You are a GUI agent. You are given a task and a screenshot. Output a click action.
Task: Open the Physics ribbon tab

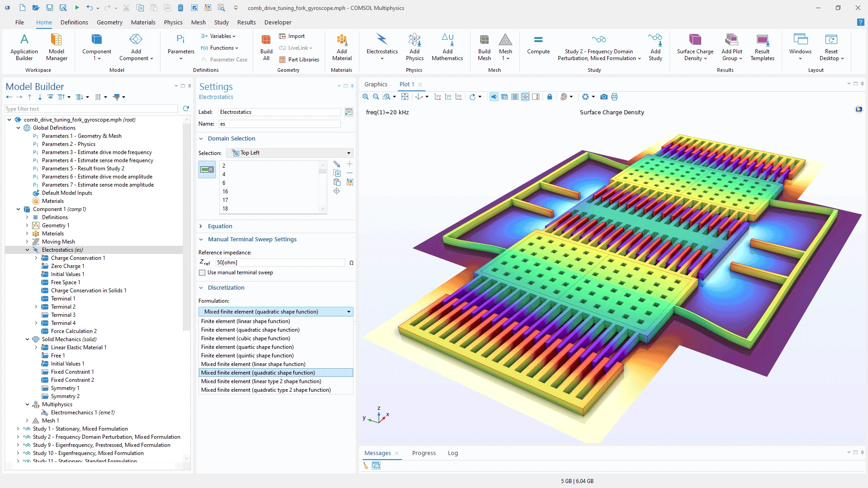click(x=173, y=22)
